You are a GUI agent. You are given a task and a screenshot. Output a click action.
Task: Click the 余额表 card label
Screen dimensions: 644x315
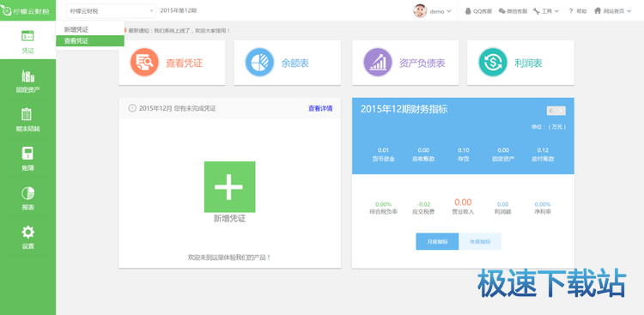click(x=295, y=64)
